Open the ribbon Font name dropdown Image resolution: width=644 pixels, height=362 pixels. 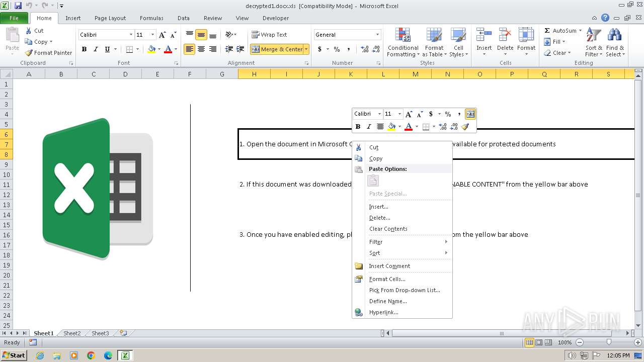[x=131, y=35]
